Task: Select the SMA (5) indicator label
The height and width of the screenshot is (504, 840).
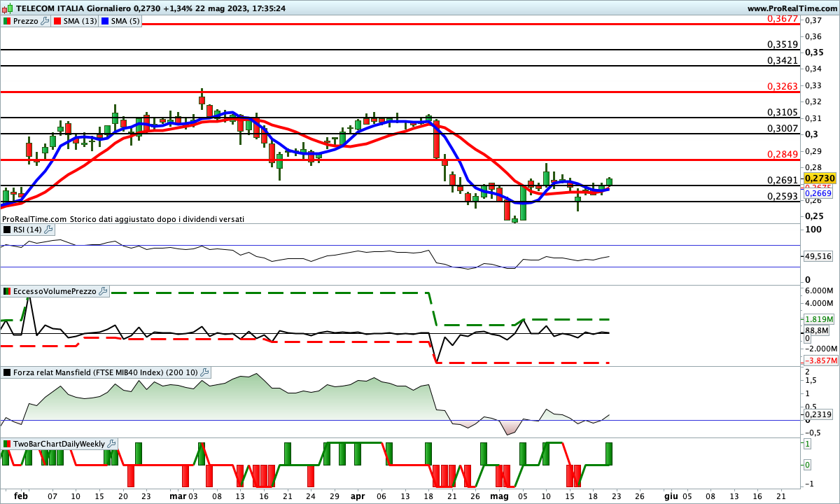Action: pos(126,21)
